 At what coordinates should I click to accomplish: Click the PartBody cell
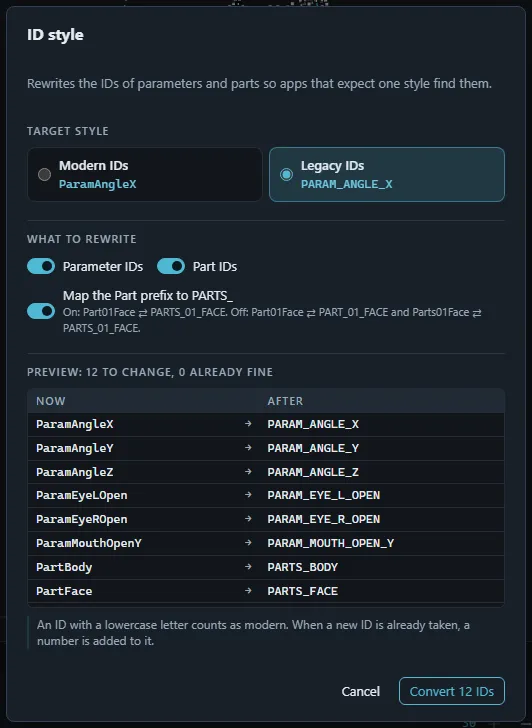click(64, 567)
